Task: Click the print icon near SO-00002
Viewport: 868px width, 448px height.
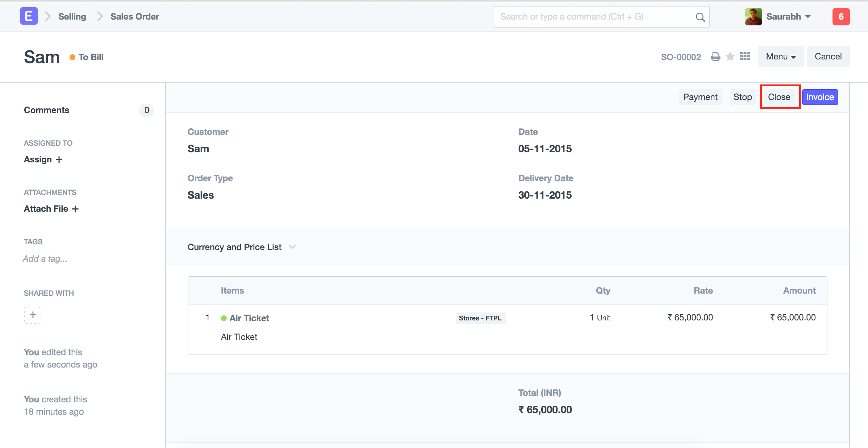Action: click(715, 57)
